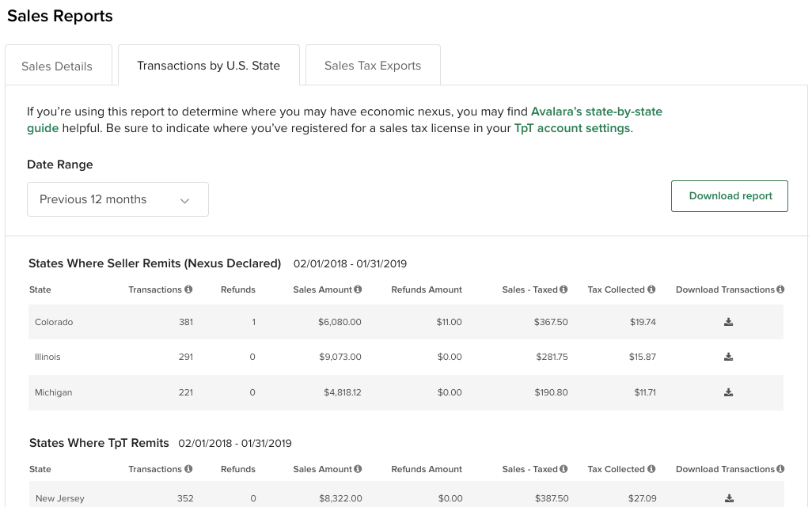Viewport: 812px width, 507px height.
Task: Click info icon next to Transactions in TpT Remits table
Action: tap(188, 469)
